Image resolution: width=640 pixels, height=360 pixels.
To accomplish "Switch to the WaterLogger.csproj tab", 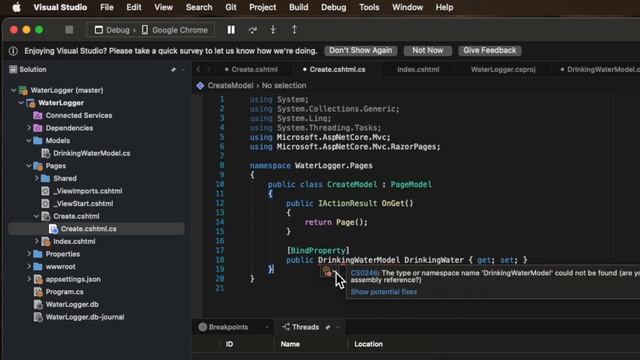I will click(x=503, y=69).
